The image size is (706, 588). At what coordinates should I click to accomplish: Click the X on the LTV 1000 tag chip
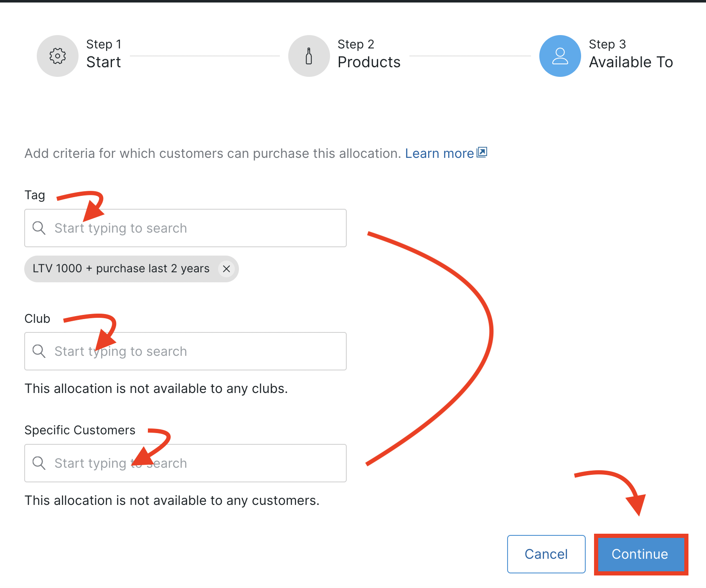226,269
